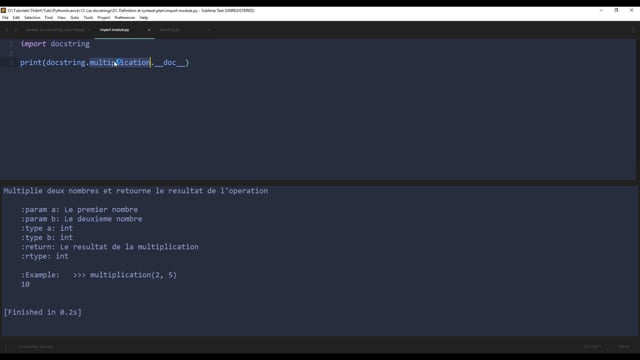Go to next tab using right arrow
The image size is (640, 360).
coord(16,30)
